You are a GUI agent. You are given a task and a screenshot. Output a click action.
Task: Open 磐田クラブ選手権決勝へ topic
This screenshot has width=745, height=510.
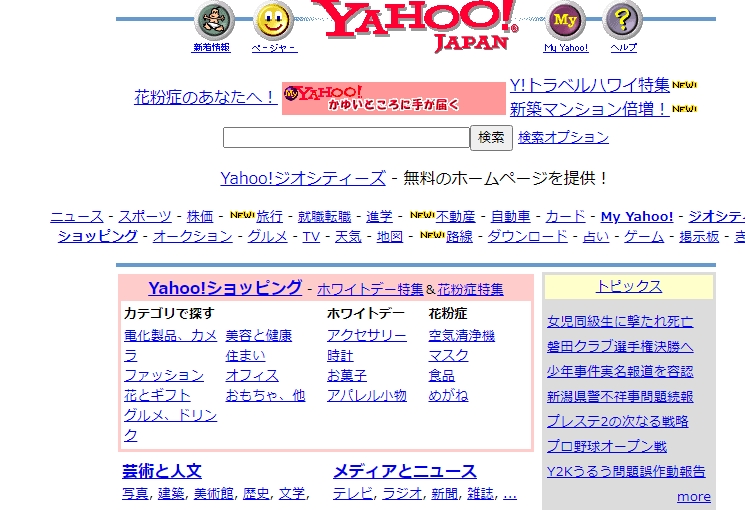point(620,346)
